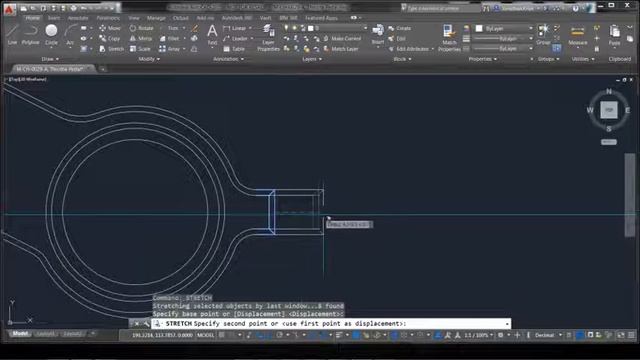Click Edit block button
This screenshot has width=640, height=360.
tap(397, 38)
